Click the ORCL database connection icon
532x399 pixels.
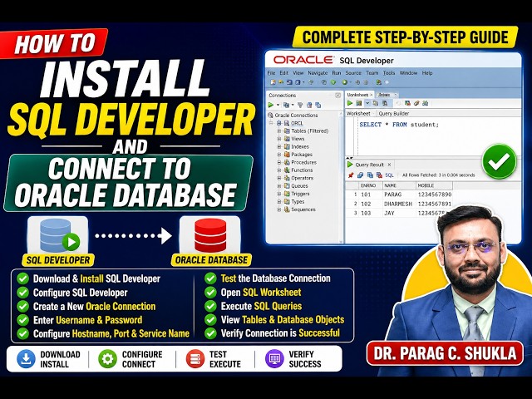[x=287, y=123]
